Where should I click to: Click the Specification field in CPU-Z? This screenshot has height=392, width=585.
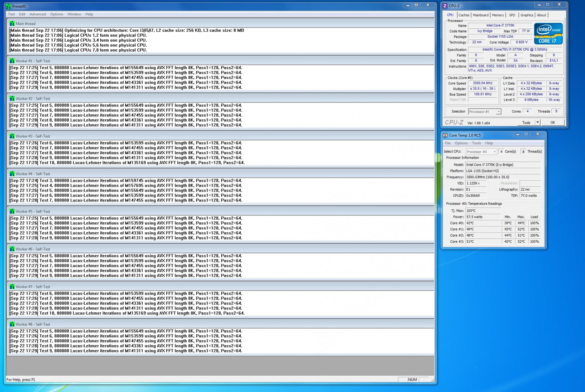coord(515,49)
